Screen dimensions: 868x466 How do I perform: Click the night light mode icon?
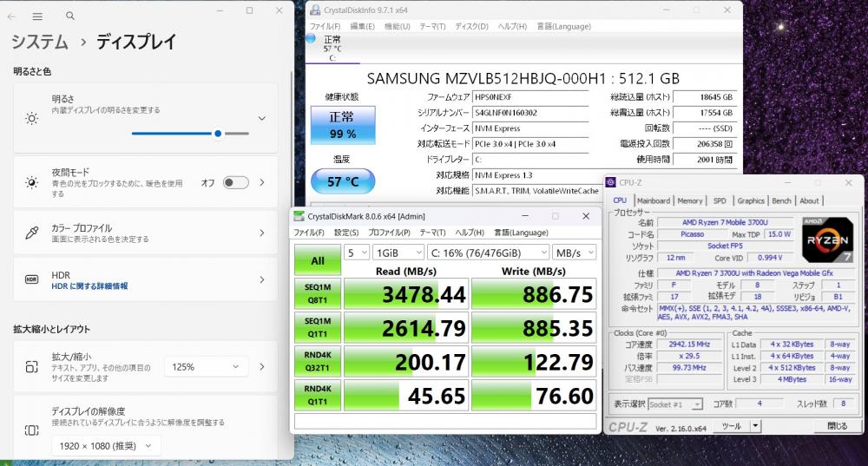(31, 182)
